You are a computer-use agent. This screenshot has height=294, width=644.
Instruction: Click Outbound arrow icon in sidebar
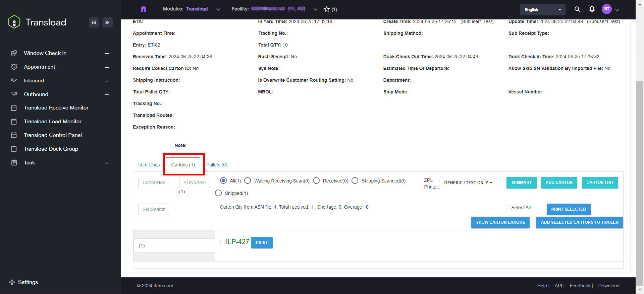(x=14, y=94)
